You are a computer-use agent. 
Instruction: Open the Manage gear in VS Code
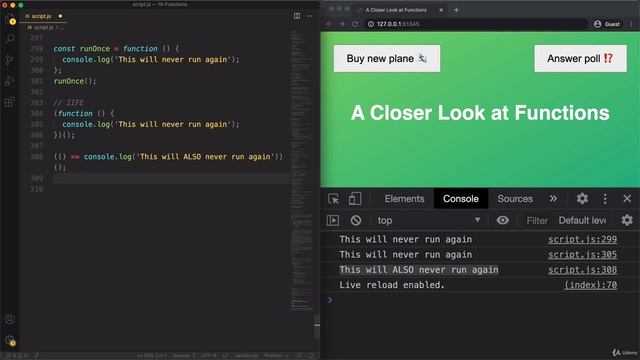[10, 340]
